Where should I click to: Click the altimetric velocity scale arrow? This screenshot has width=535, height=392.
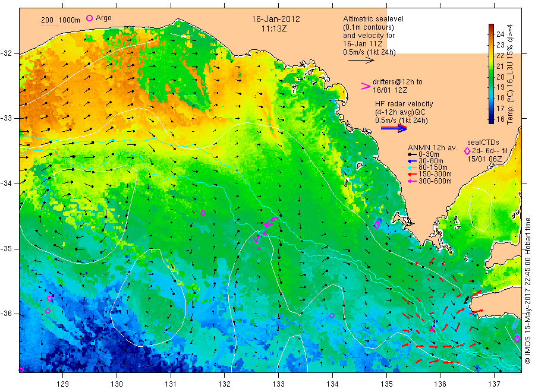361,61
